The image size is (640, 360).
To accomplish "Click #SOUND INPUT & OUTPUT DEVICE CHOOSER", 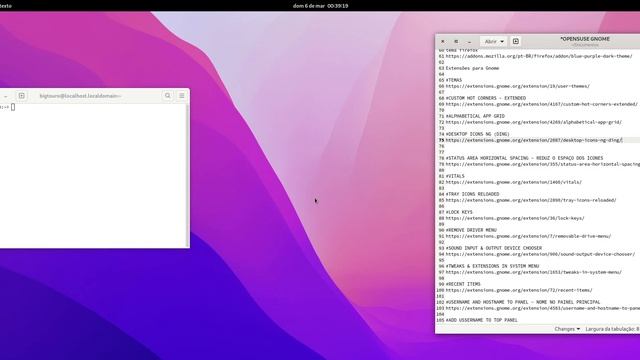I will tap(494, 248).
